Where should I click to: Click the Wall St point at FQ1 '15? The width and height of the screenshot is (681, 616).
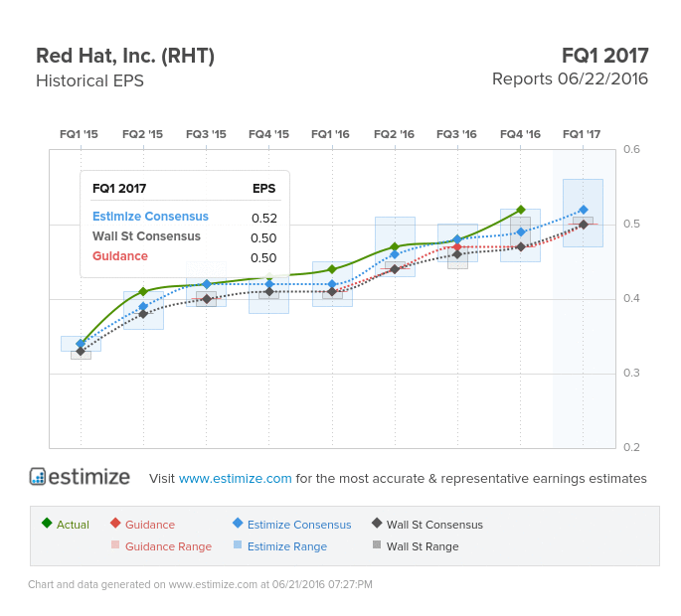coord(81,351)
